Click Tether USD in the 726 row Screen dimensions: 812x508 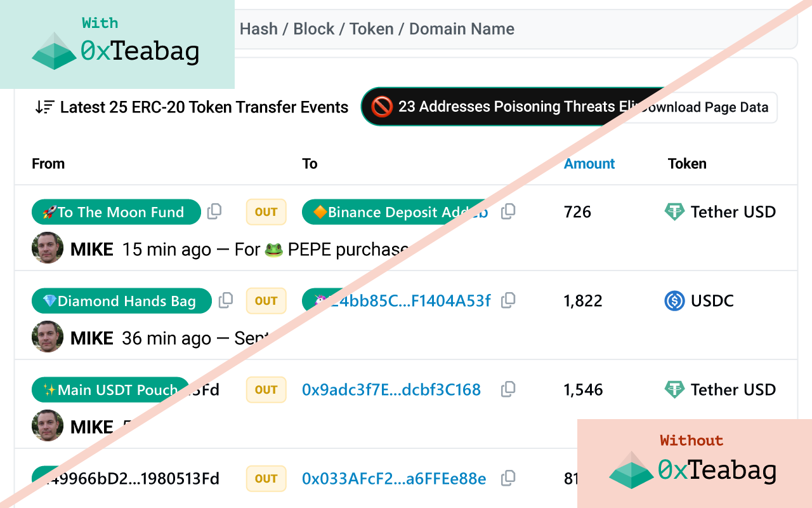[x=733, y=211]
